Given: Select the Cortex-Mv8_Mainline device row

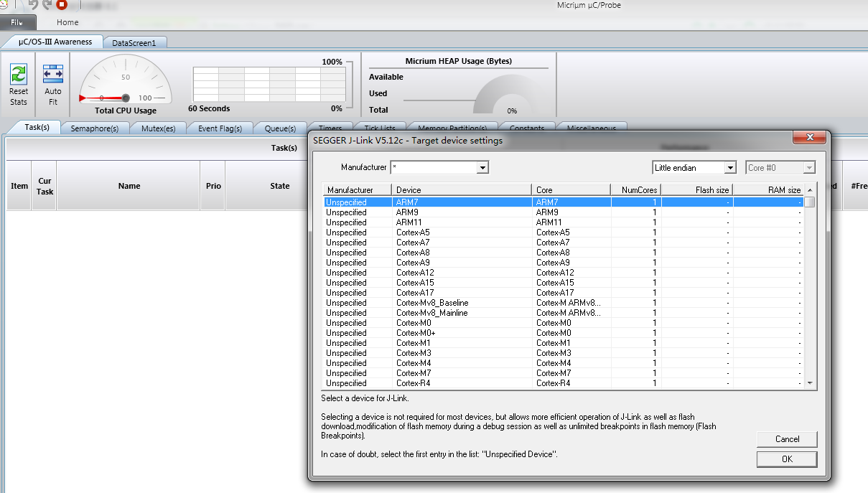Looking at the screenshot, I should click(x=564, y=313).
